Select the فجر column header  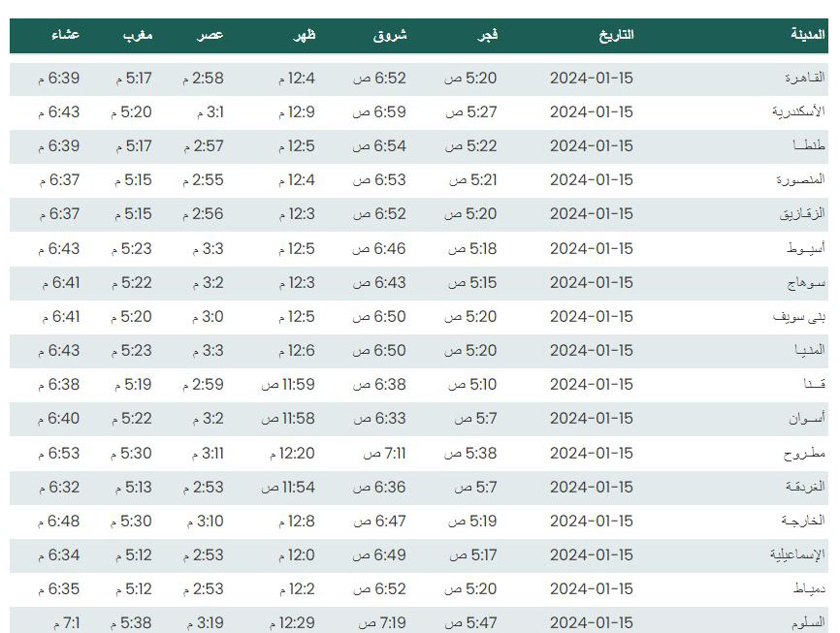coord(488,35)
